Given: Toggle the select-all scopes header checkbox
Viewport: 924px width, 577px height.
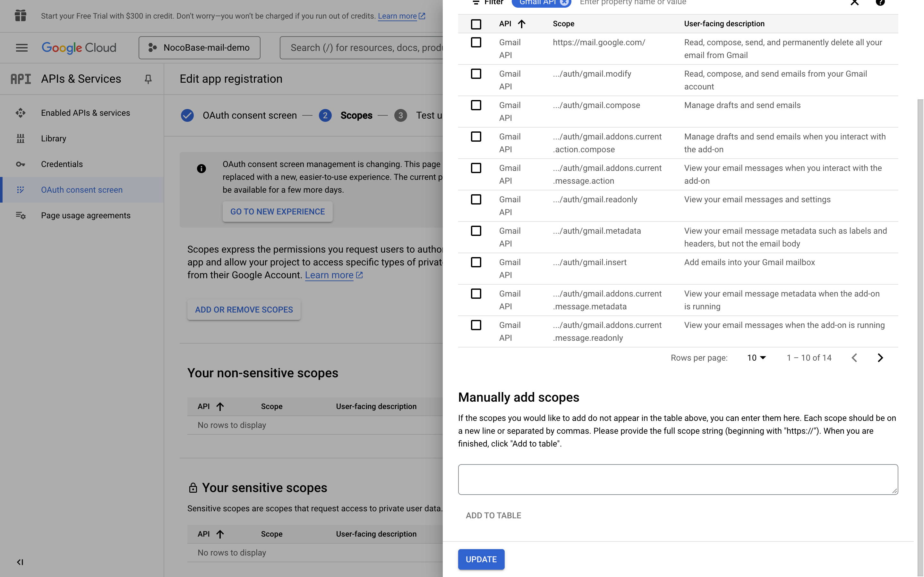Looking at the screenshot, I should pyautogui.click(x=476, y=24).
